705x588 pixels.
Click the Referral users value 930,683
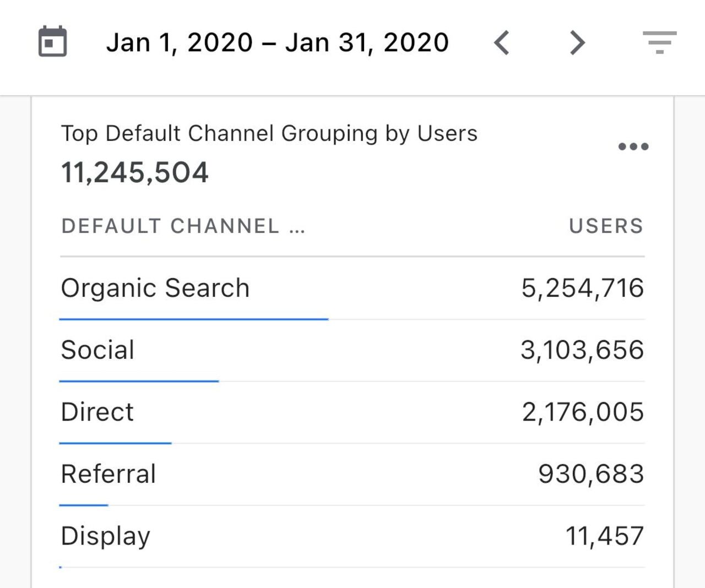tap(591, 474)
